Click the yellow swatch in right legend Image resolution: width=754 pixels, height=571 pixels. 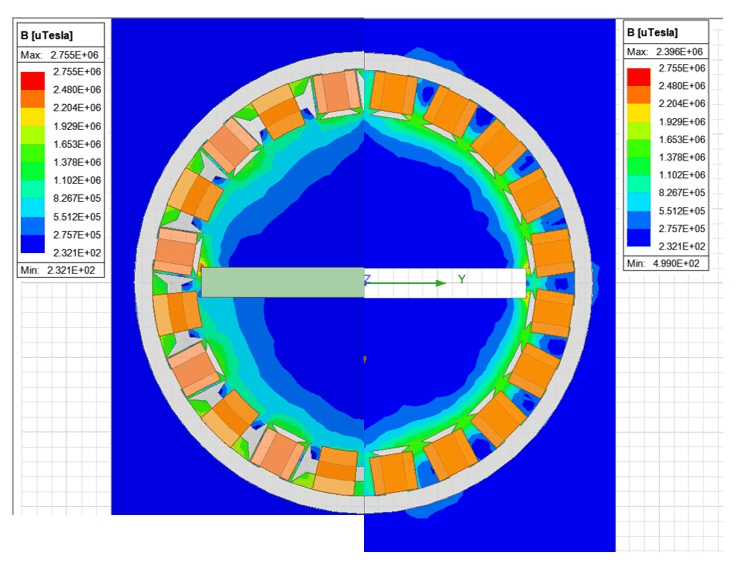[639, 113]
